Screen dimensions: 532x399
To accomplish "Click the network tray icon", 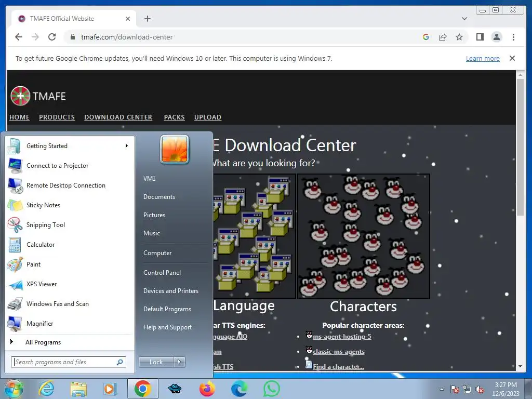I will pos(467,390).
